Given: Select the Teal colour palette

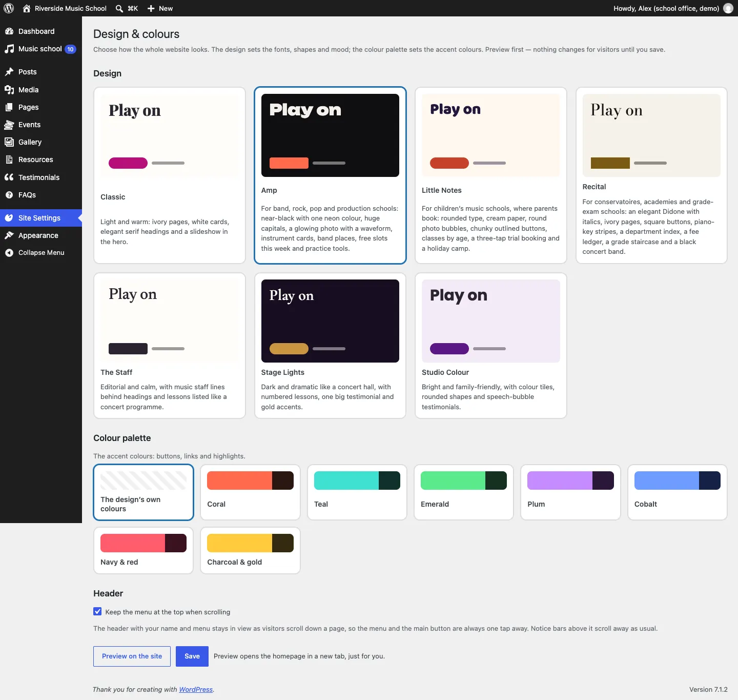Looking at the screenshot, I should 357,492.
